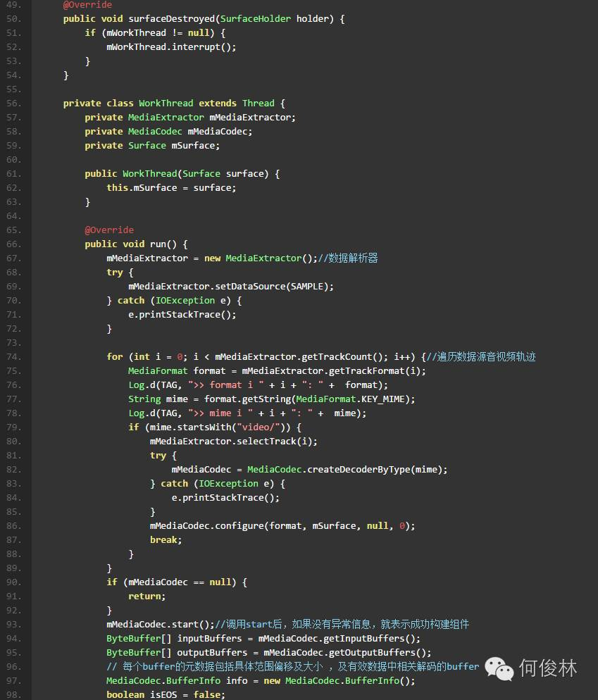Click 'for (int i = 0;' loop header
598x700 pixels.
147,357
